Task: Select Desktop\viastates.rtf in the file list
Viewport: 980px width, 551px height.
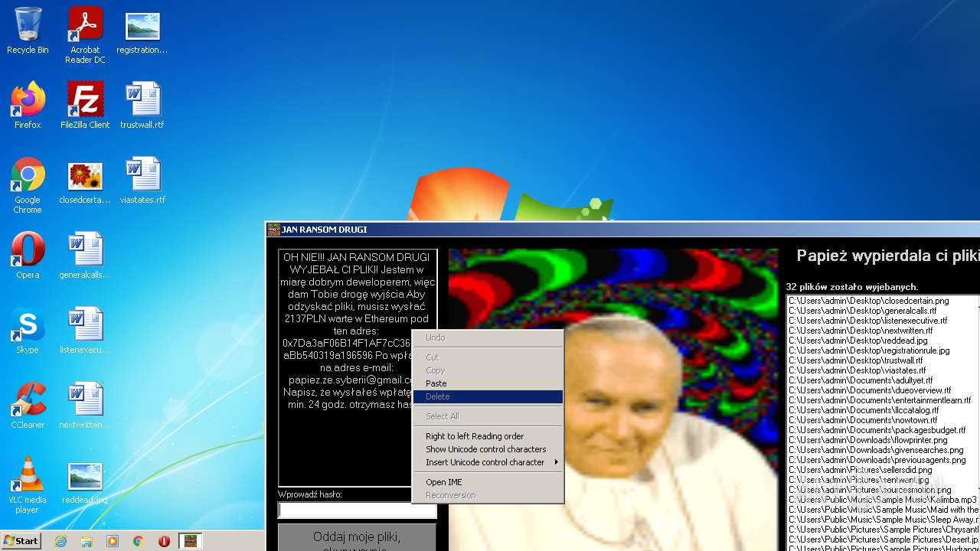Action: tap(857, 370)
